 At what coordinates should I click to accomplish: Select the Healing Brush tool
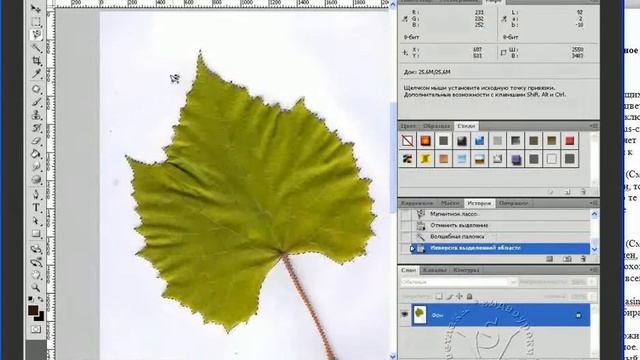click(36, 89)
